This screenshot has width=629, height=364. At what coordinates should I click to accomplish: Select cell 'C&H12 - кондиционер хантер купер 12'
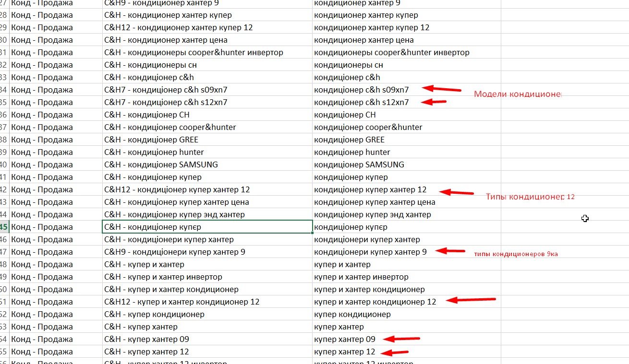pos(207,27)
